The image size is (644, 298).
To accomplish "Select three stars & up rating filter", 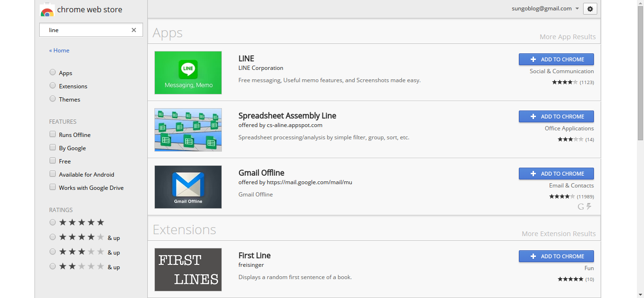I will click(x=52, y=251).
